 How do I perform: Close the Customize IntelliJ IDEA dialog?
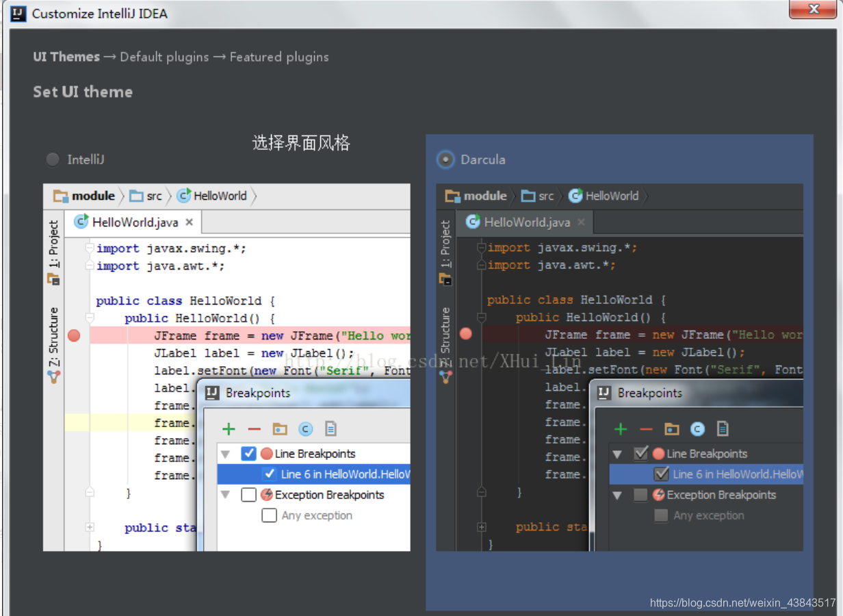point(813,10)
